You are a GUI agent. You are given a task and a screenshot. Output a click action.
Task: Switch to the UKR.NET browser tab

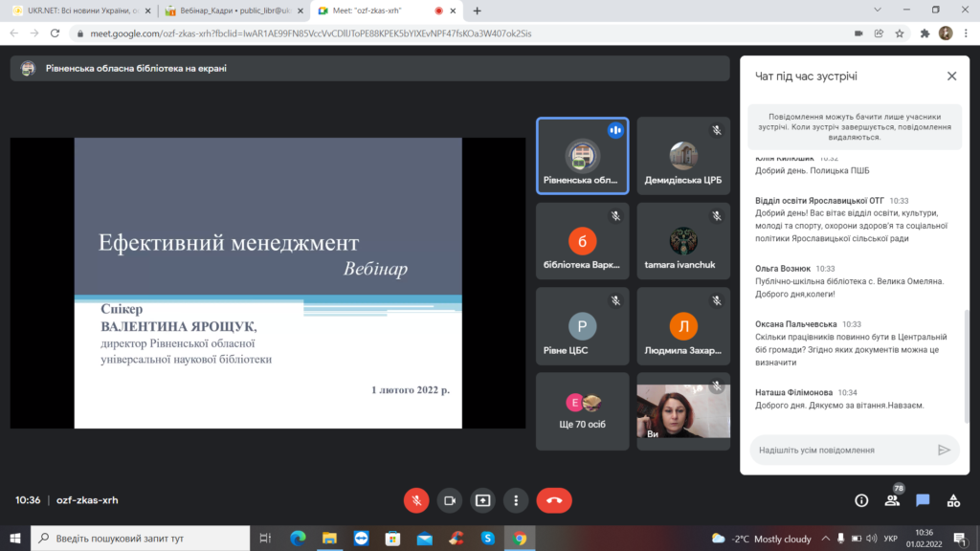coord(77,11)
